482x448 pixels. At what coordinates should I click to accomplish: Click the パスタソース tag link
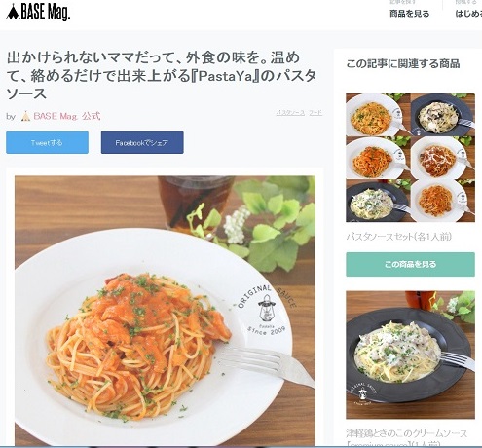click(290, 113)
